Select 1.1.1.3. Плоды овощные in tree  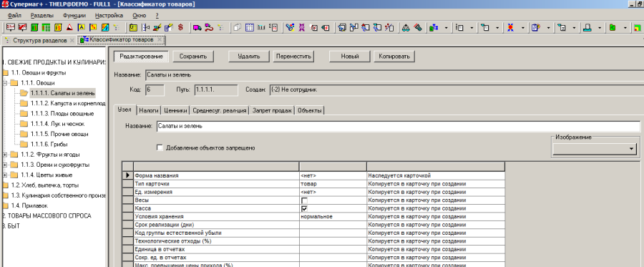(62, 113)
